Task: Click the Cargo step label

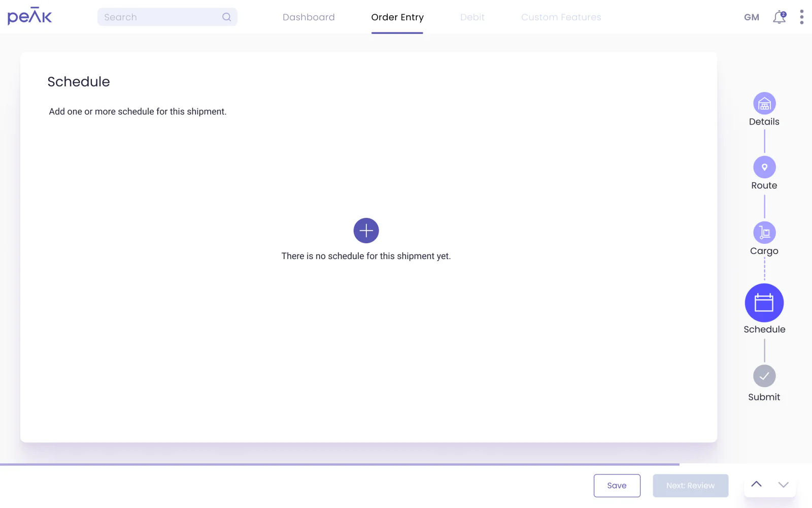Action: 764,251
